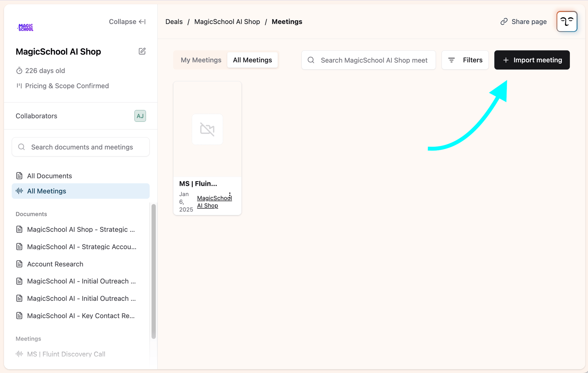Collapse the left sidebar
Viewport: 588px width, 373px height.
click(127, 21)
